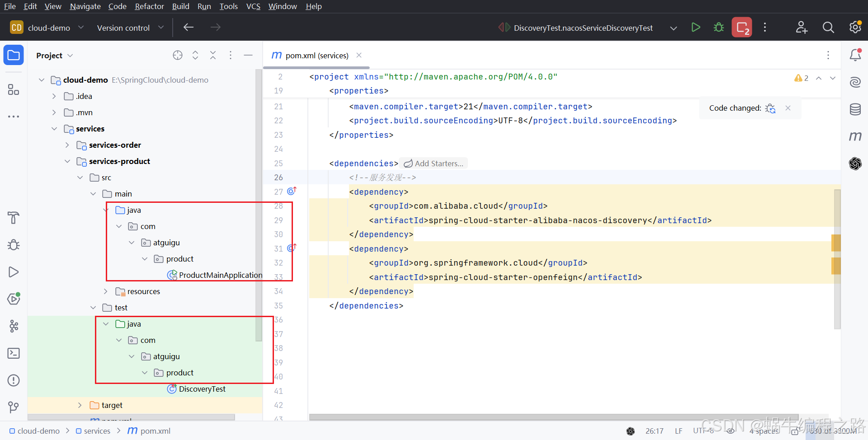Open IDE settings gear icon
The width and height of the screenshot is (868, 440).
point(855,27)
